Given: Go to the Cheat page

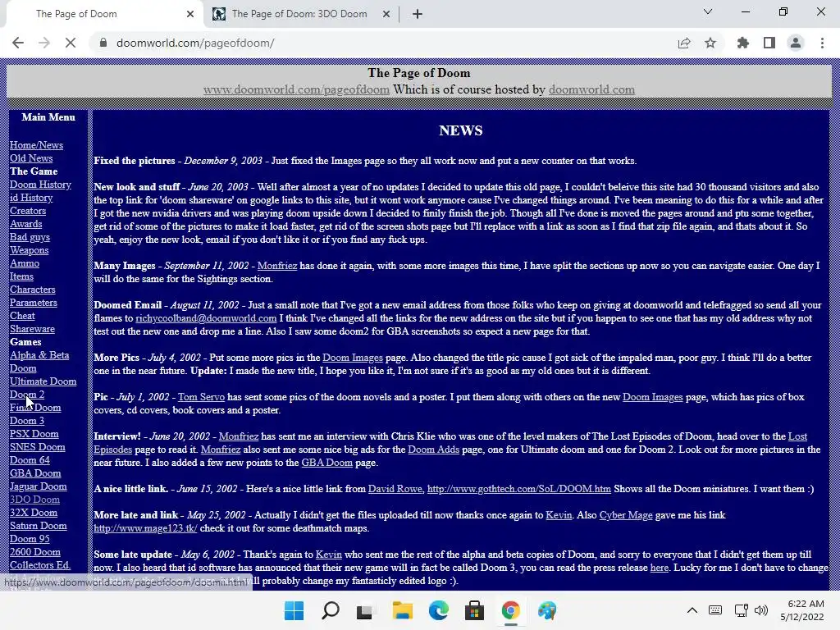Looking at the screenshot, I should 22,316.
